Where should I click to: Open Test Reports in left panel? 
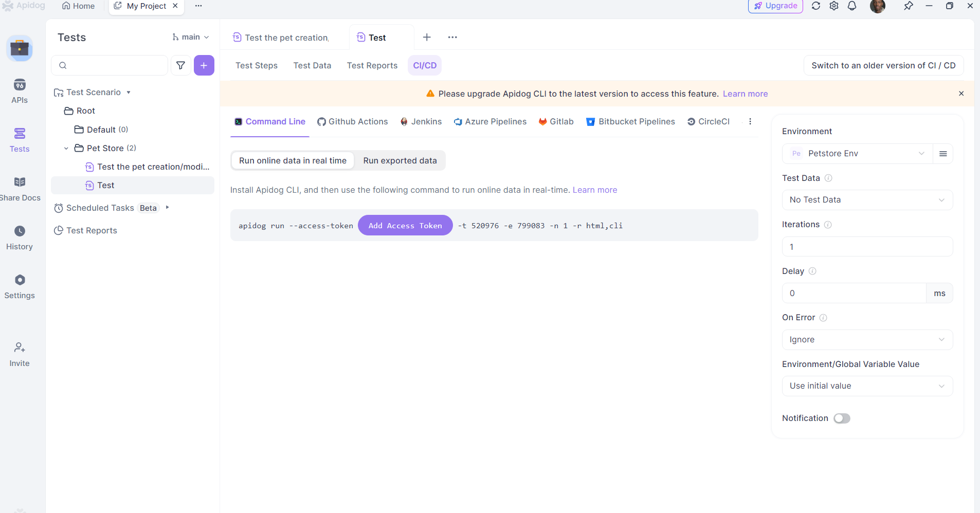pyautogui.click(x=85, y=230)
